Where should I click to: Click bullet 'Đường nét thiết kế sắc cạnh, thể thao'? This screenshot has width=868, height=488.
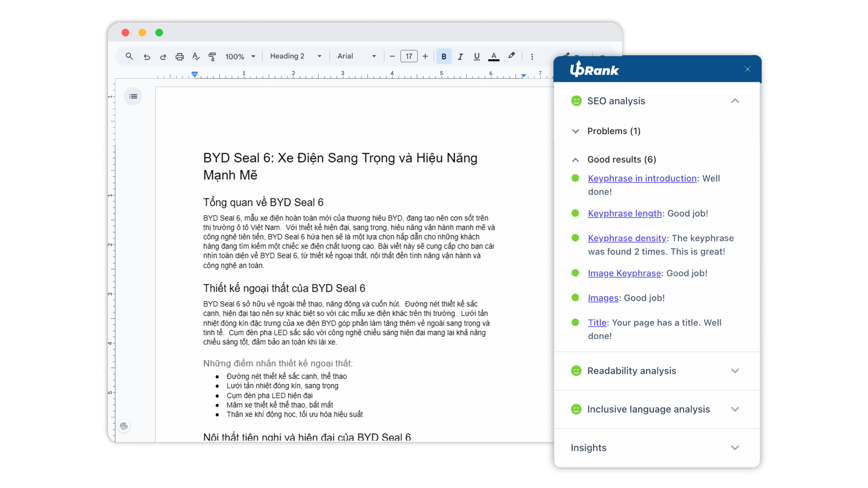pos(287,377)
